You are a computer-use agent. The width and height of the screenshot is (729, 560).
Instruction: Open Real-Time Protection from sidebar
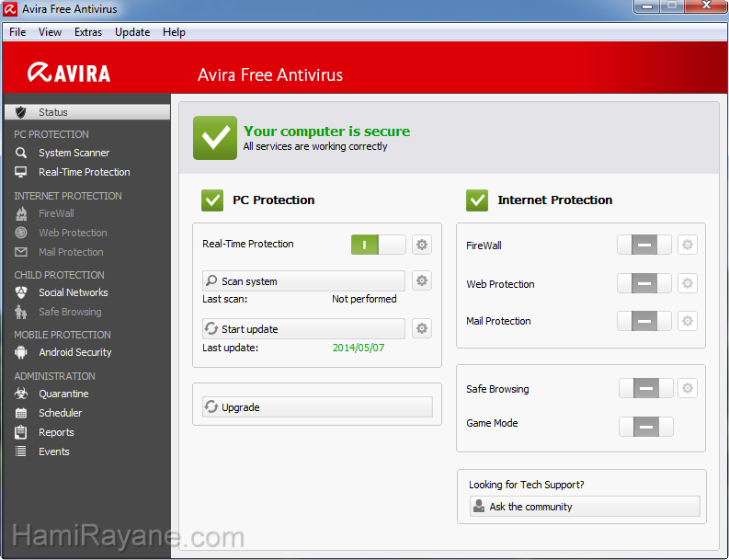[85, 172]
